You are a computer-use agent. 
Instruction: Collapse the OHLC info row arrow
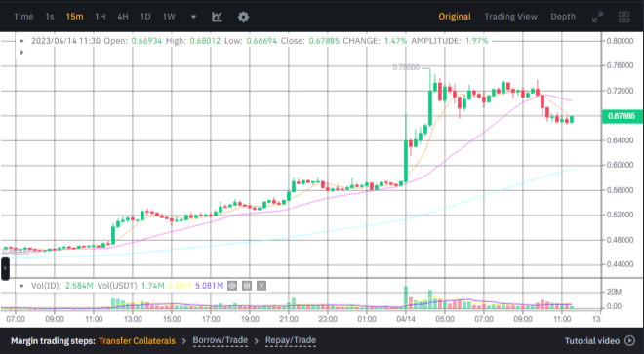(21, 41)
